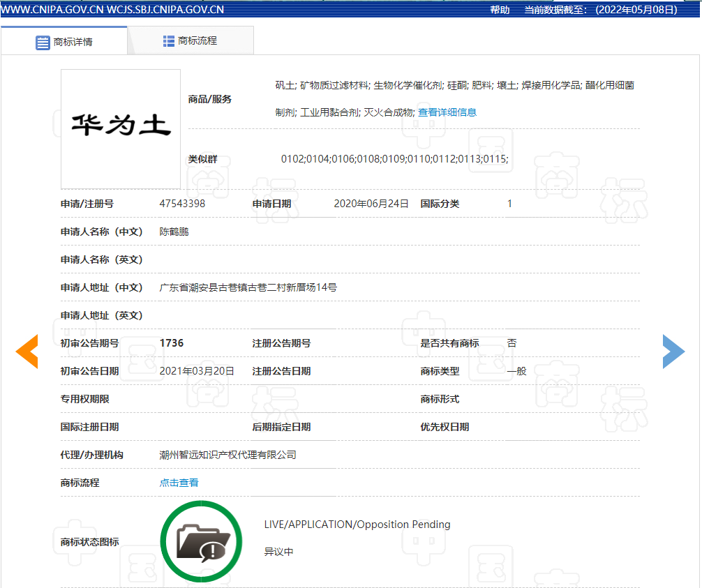Click the 类似群 label

point(202,159)
